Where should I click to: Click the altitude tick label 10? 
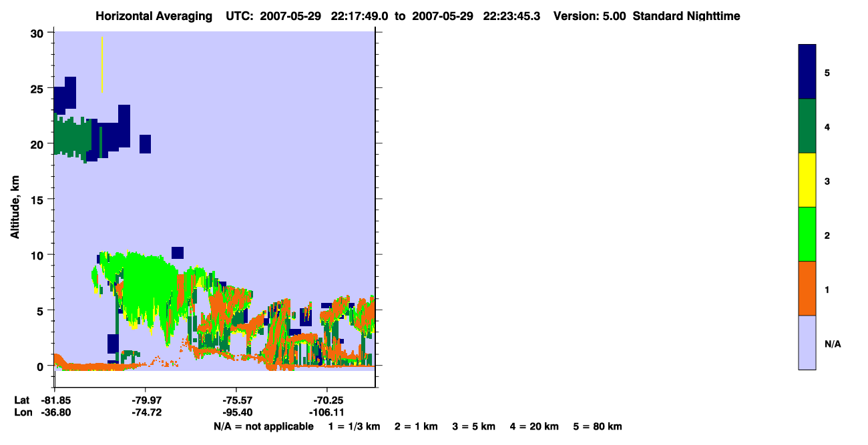pyautogui.click(x=38, y=255)
